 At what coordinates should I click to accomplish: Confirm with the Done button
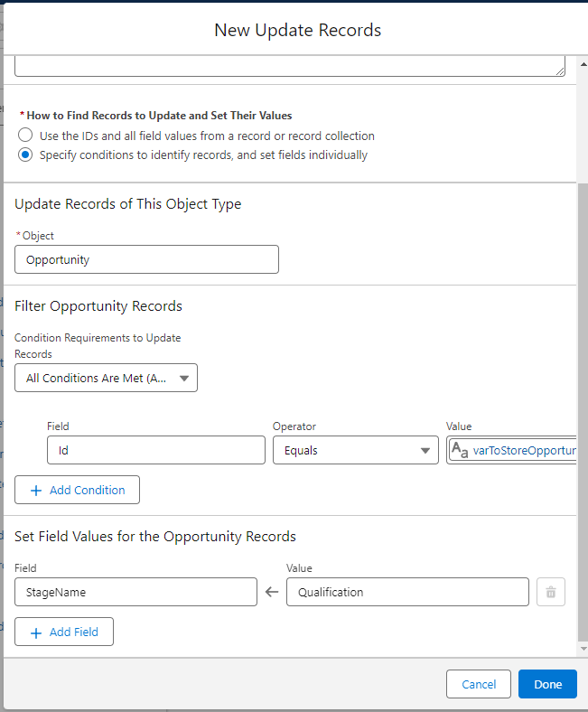[547, 684]
